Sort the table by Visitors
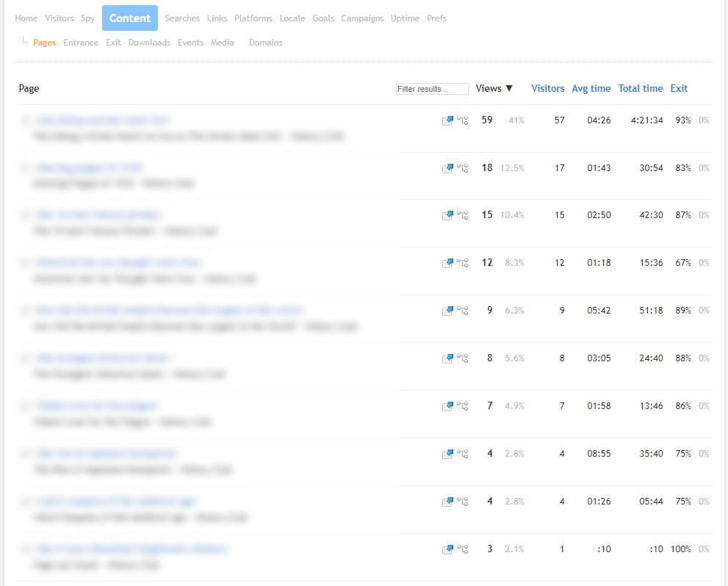The width and height of the screenshot is (728, 586). (547, 88)
